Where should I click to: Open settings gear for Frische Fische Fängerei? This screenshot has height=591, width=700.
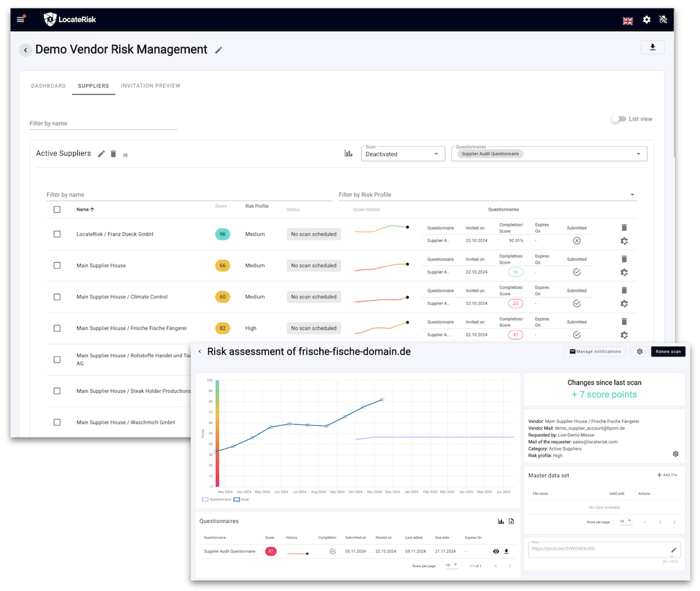tap(624, 334)
